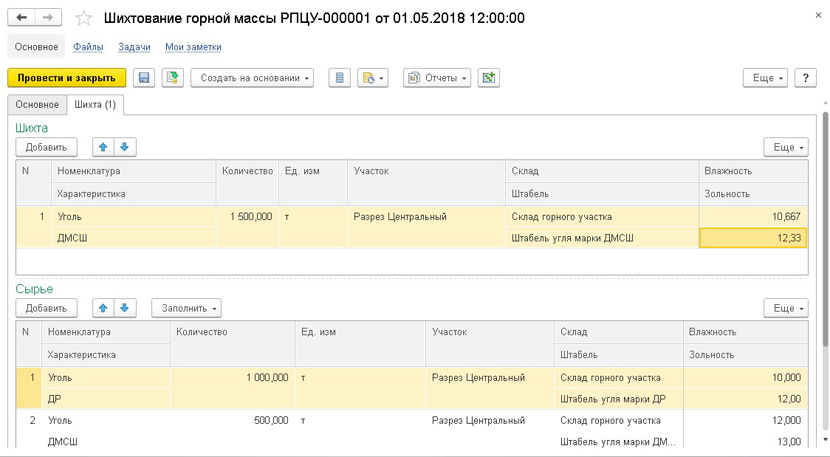
Task: Post the document using green arrow icon
Action: (172, 78)
